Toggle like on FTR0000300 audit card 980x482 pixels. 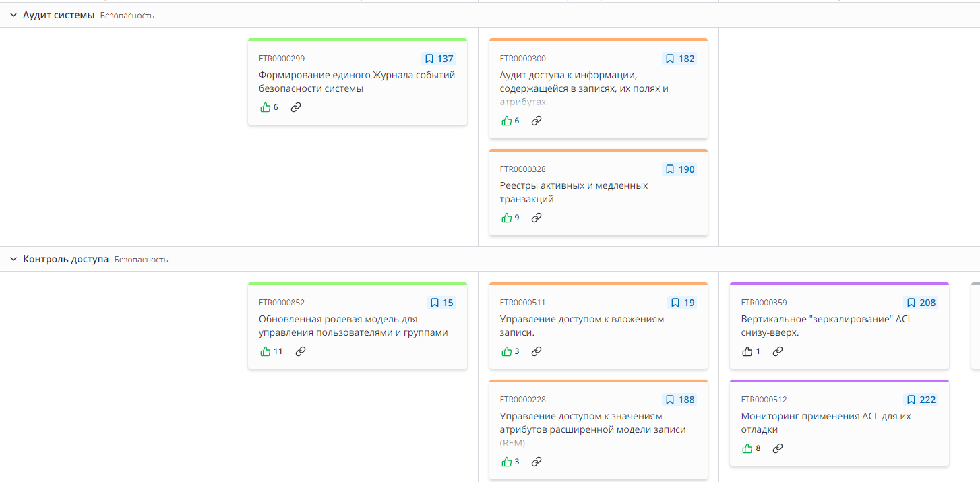pos(507,121)
